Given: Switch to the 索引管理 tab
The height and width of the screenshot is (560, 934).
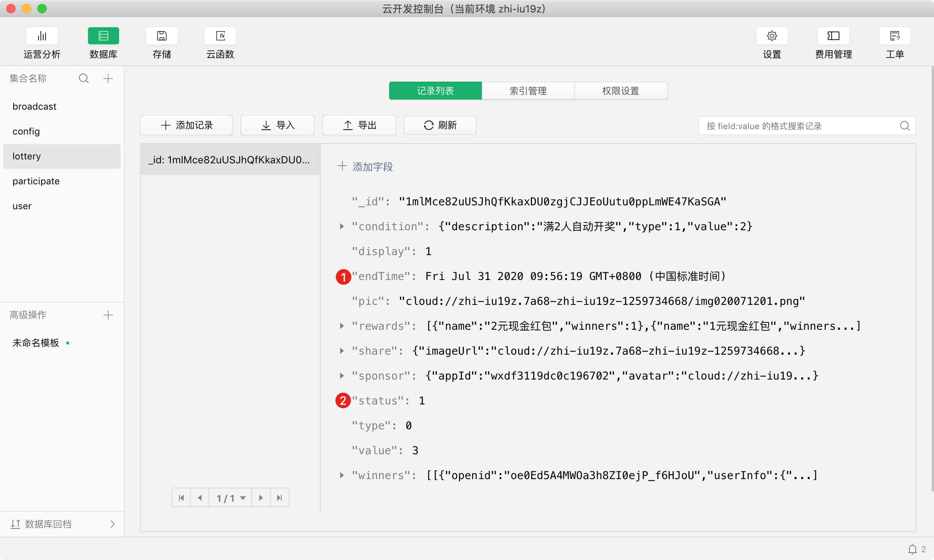Looking at the screenshot, I should point(528,91).
